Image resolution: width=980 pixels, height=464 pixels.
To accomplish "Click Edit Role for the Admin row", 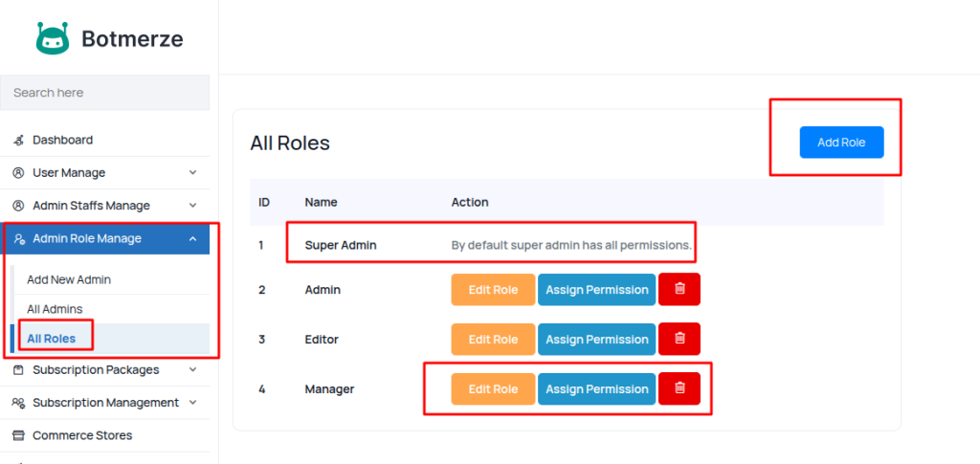I will coord(493,289).
